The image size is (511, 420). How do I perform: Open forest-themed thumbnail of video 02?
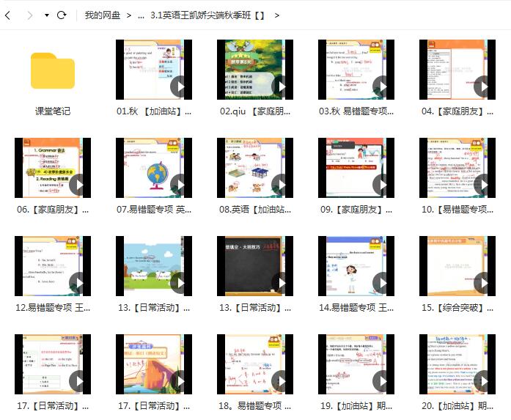[255, 70]
